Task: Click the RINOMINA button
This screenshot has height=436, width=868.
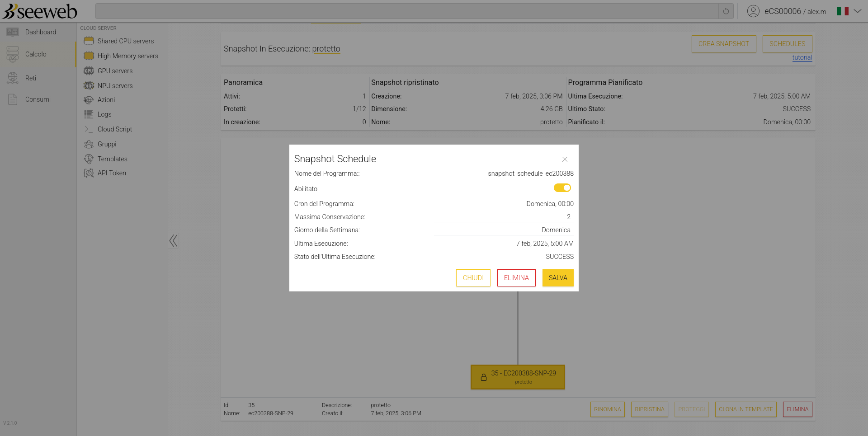Action: [x=608, y=409]
